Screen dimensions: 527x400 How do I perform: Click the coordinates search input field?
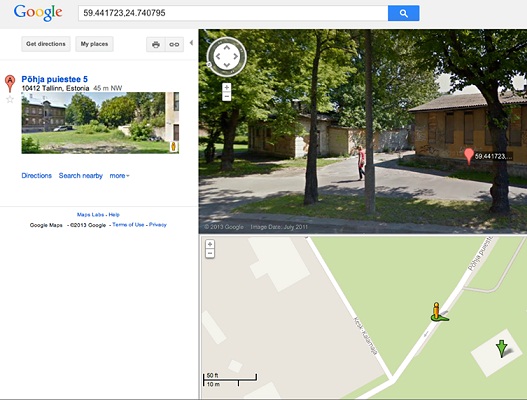(x=233, y=13)
